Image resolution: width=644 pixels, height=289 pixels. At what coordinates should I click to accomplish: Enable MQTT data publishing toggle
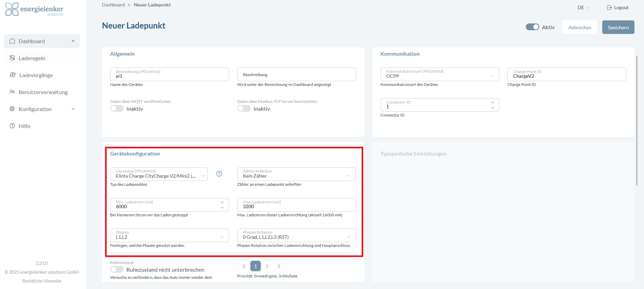[117, 109]
